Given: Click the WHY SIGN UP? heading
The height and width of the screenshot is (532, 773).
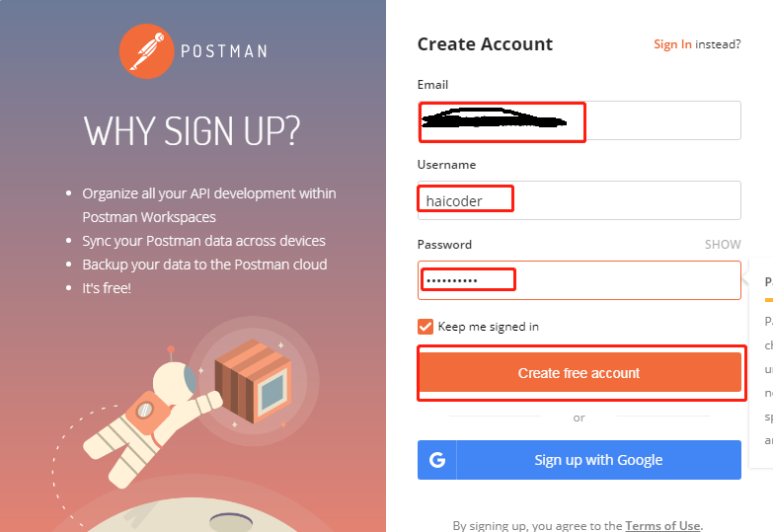Looking at the screenshot, I should click(x=192, y=131).
